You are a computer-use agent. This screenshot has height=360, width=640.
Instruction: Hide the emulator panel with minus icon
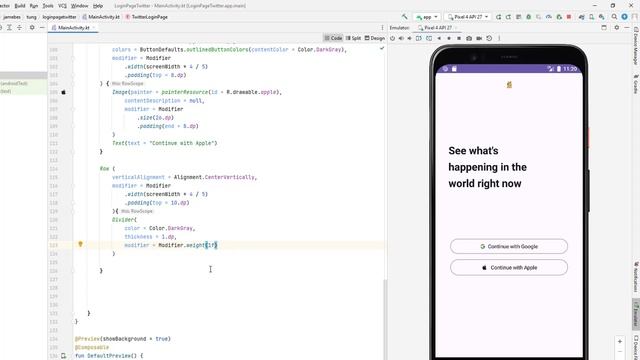(627, 27)
